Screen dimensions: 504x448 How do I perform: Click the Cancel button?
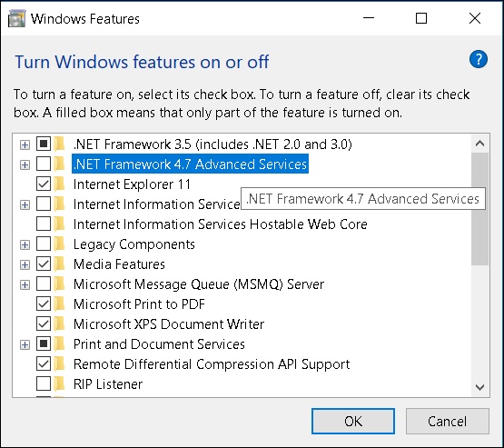click(x=447, y=421)
